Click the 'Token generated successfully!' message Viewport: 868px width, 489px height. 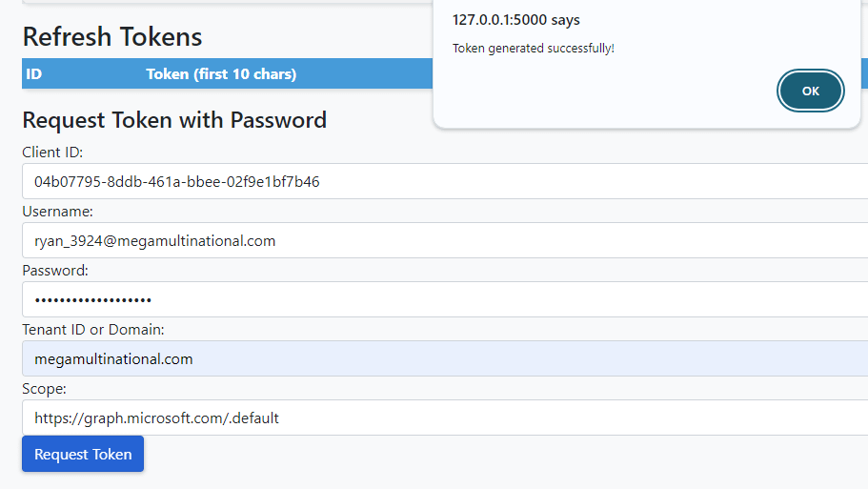[533, 49]
